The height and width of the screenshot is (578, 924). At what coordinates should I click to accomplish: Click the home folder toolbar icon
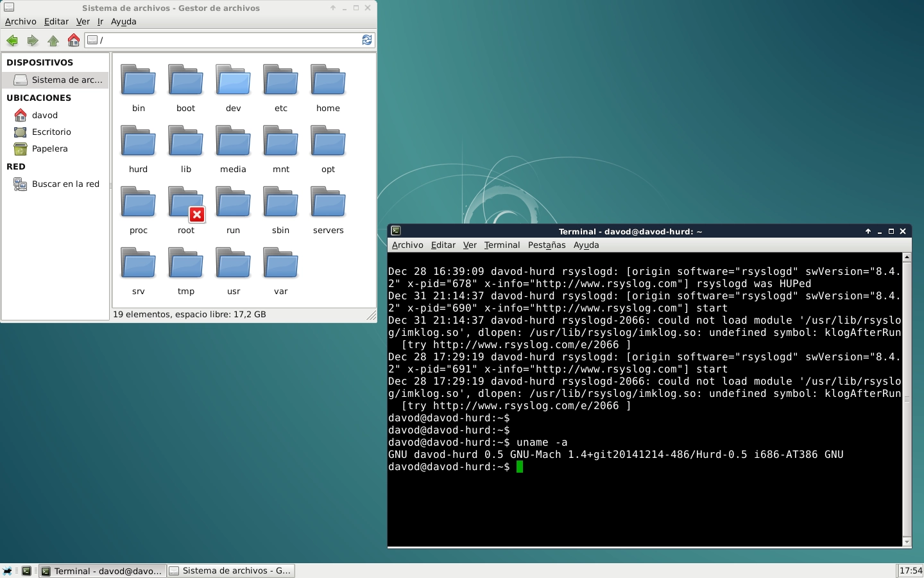(x=74, y=40)
